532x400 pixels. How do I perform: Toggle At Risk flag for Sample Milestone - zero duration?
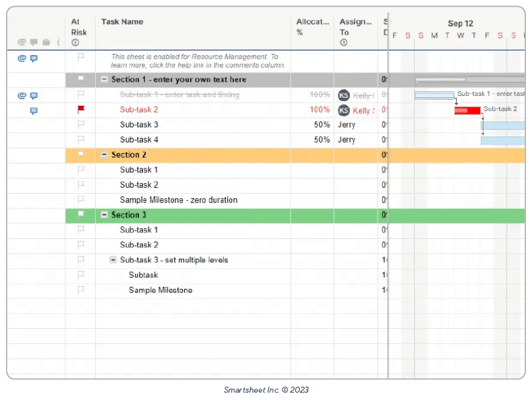tap(81, 200)
